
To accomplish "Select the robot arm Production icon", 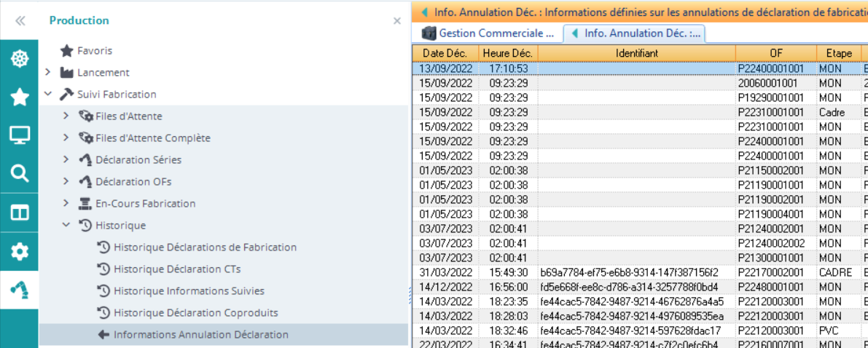I will coord(20,290).
